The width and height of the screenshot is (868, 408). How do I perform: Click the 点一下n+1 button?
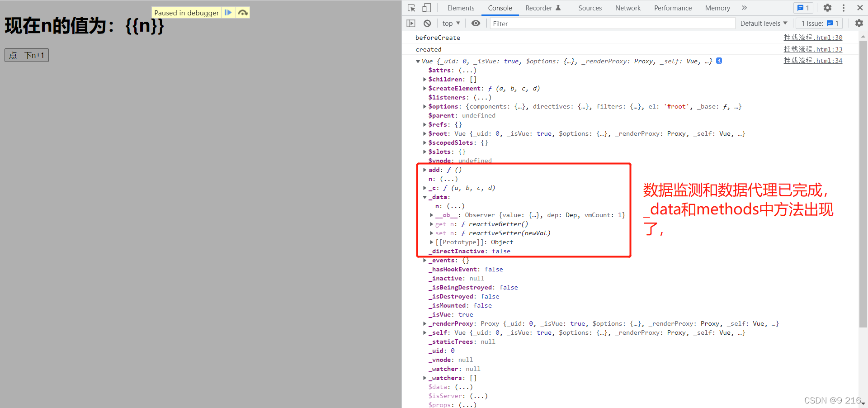pyautogui.click(x=27, y=55)
